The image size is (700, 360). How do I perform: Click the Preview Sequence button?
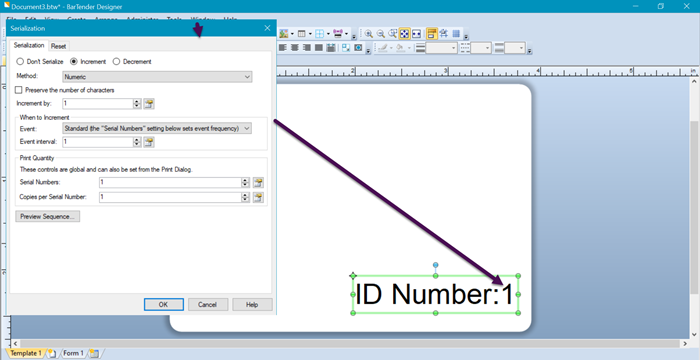click(47, 217)
